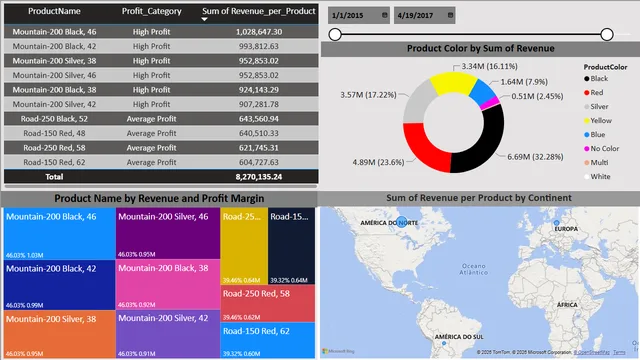Click revenue value 643,560.94
Viewport: 640px width, 360px height.
(x=259, y=119)
